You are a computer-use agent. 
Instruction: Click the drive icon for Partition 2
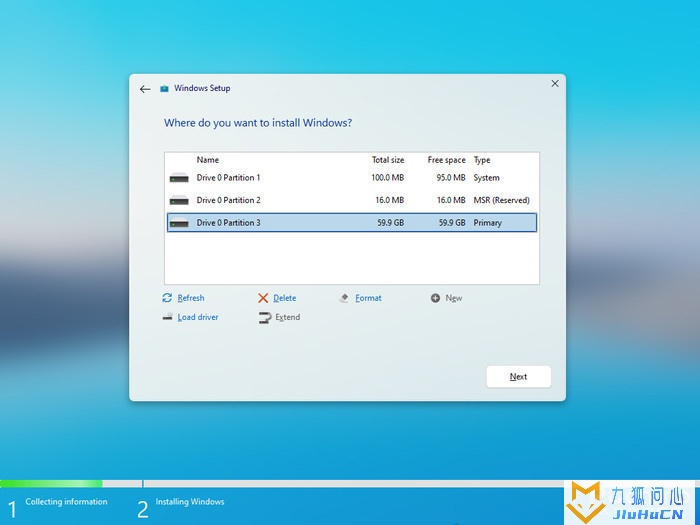click(x=179, y=200)
